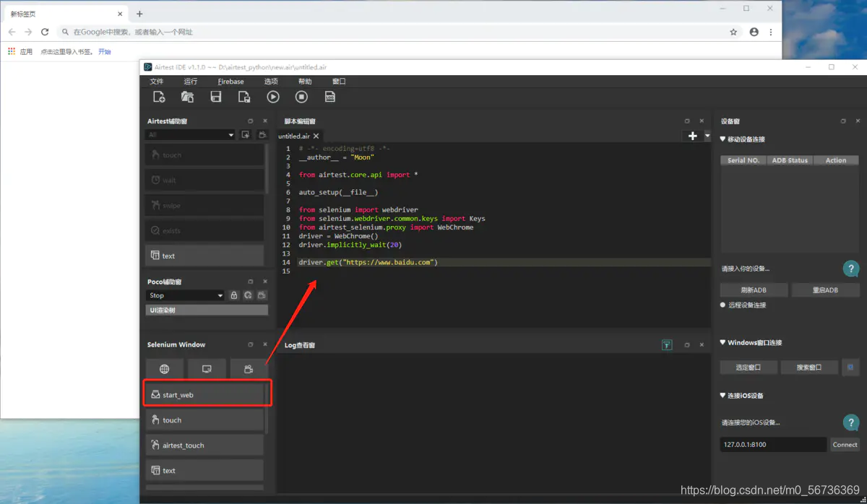
Task: Click the UI渲染树 header
Action: click(207, 310)
